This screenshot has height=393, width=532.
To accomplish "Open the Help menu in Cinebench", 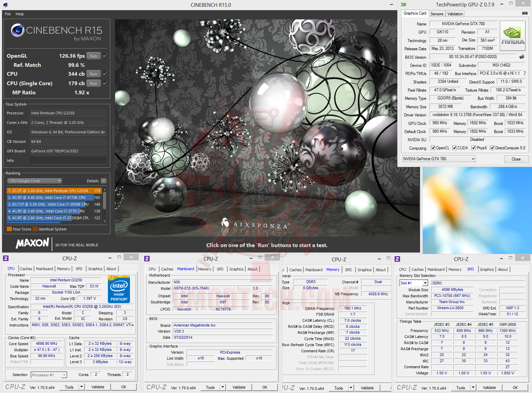I will pyautogui.click(x=20, y=14).
